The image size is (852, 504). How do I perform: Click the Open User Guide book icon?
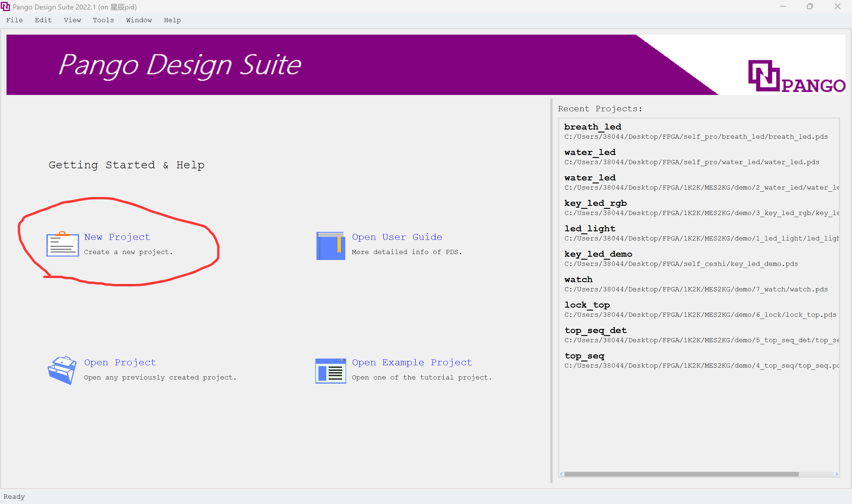point(330,245)
